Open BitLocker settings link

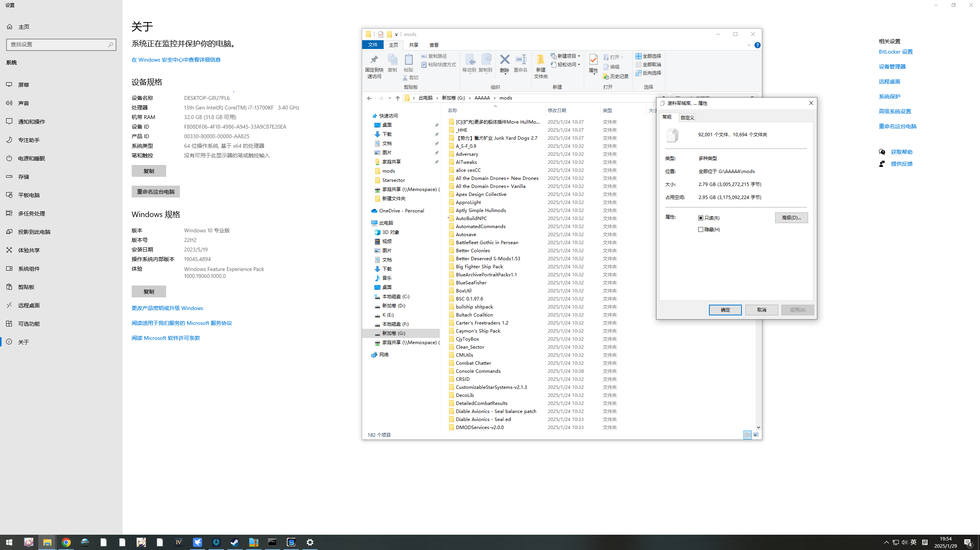click(x=895, y=52)
